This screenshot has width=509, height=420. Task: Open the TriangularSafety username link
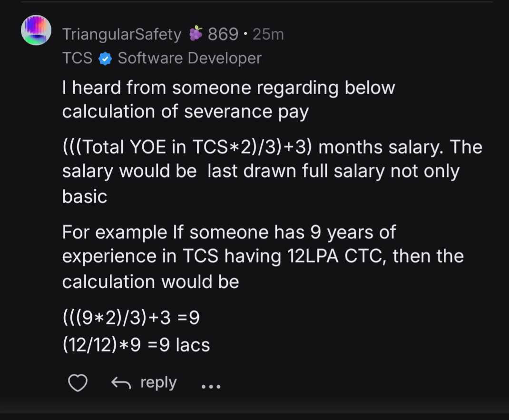(122, 34)
